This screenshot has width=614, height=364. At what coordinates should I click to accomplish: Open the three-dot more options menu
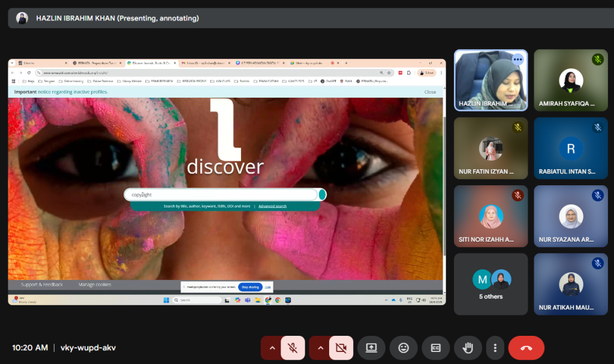point(495,348)
